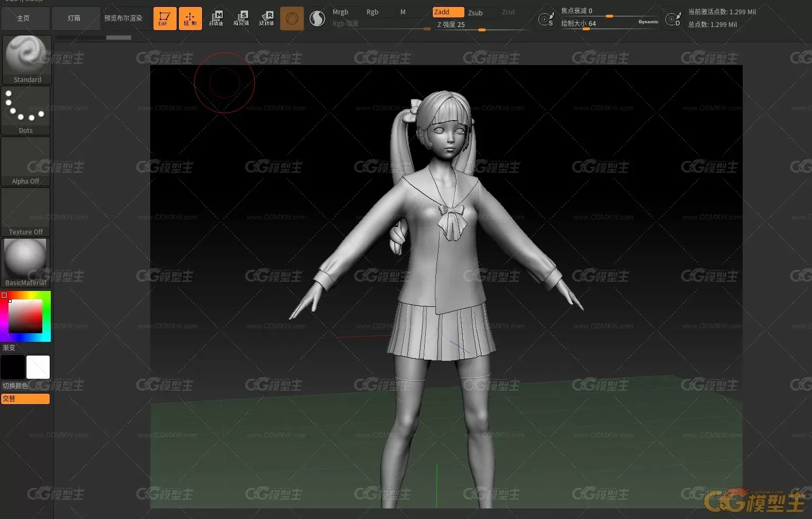This screenshot has width=812, height=519.
Task: Activate the Draw (绘制) mode button
Action: tap(190, 19)
